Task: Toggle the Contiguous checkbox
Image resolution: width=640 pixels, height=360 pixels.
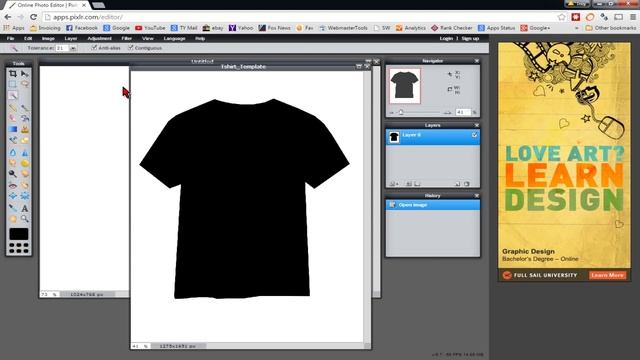Action: tap(131, 48)
